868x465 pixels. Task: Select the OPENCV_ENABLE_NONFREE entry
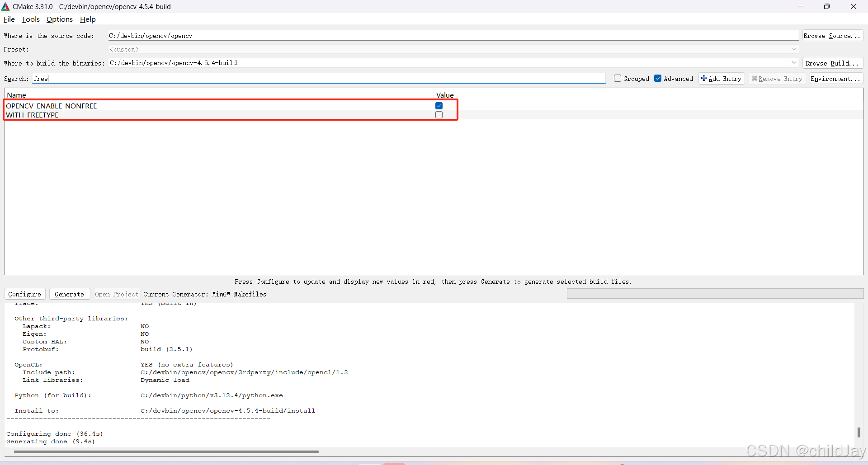(x=52, y=106)
